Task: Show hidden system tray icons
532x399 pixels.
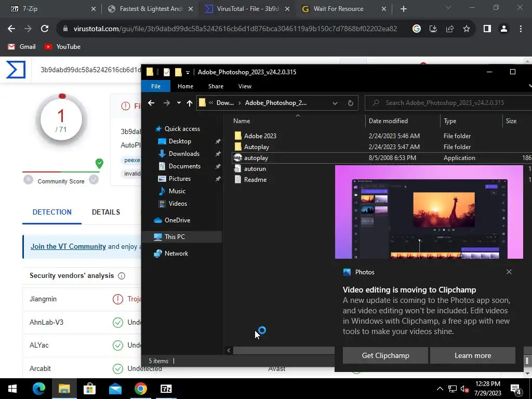Action: tap(440, 389)
